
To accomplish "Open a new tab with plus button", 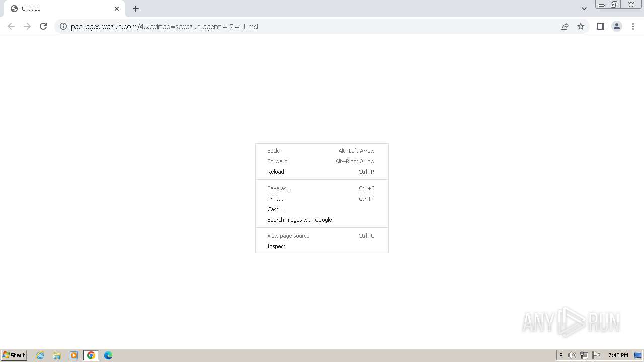I will [136, 9].
